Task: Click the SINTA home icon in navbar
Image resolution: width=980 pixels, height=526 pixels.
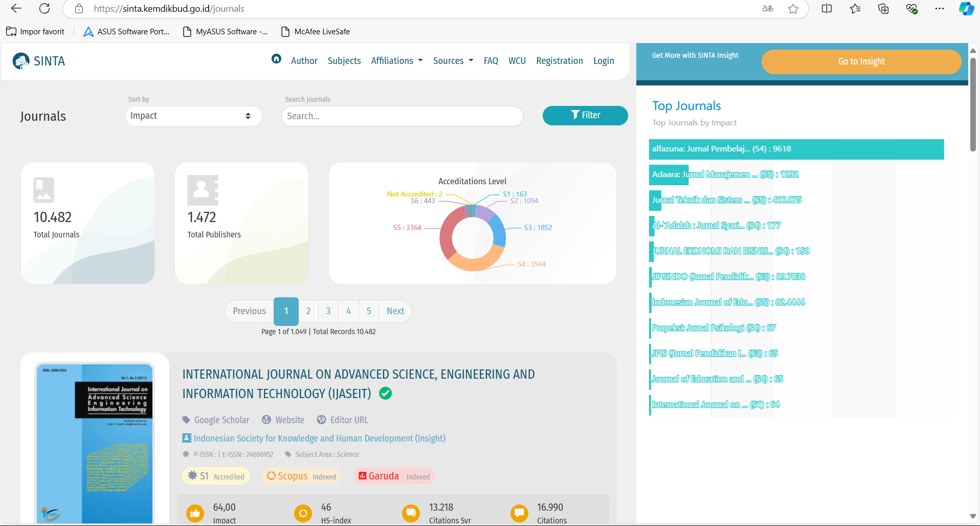Action: pyautogui.click(x=276, y=59)
